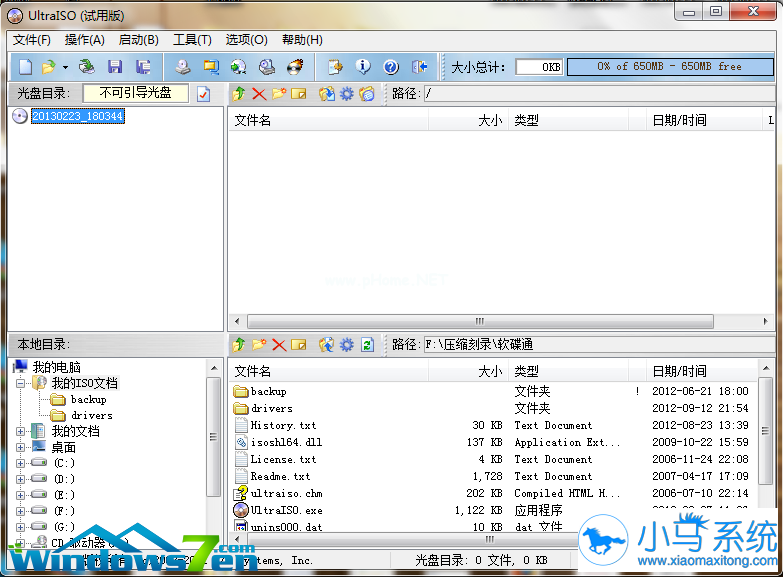Screen dimensions: 783x577
Task: Click local tree vertical scrollbar thumb
Action: pos(214,437)
